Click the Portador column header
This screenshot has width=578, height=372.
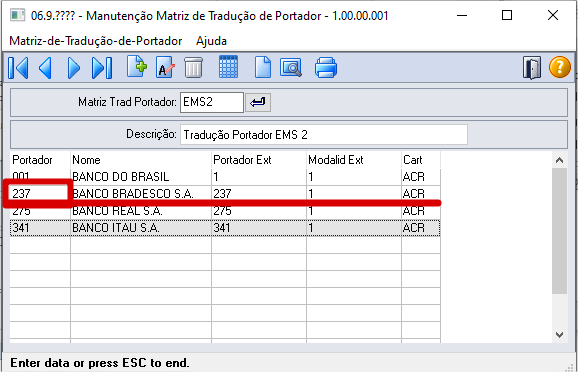click(40, 160)
